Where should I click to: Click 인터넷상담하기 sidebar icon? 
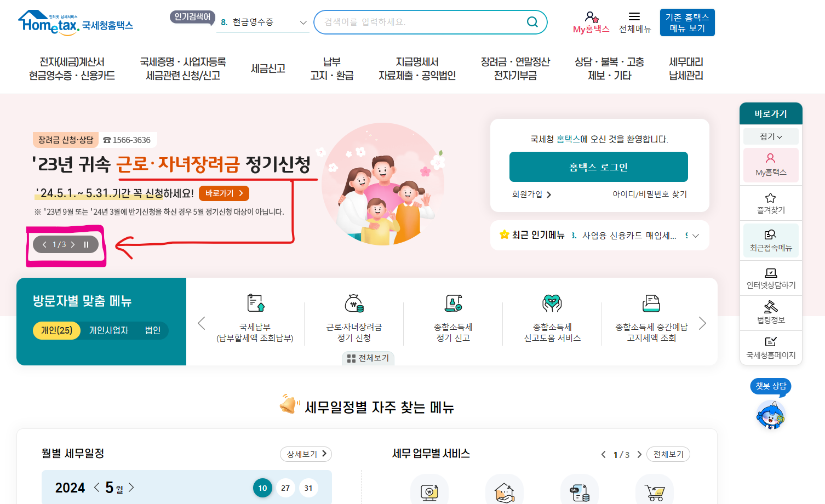(771, 277)
